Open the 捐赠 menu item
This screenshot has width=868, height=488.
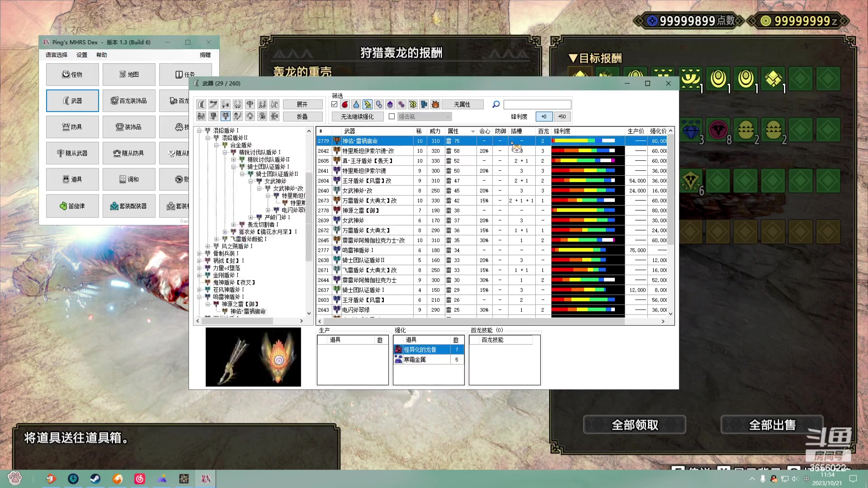(x=205, y=55)
